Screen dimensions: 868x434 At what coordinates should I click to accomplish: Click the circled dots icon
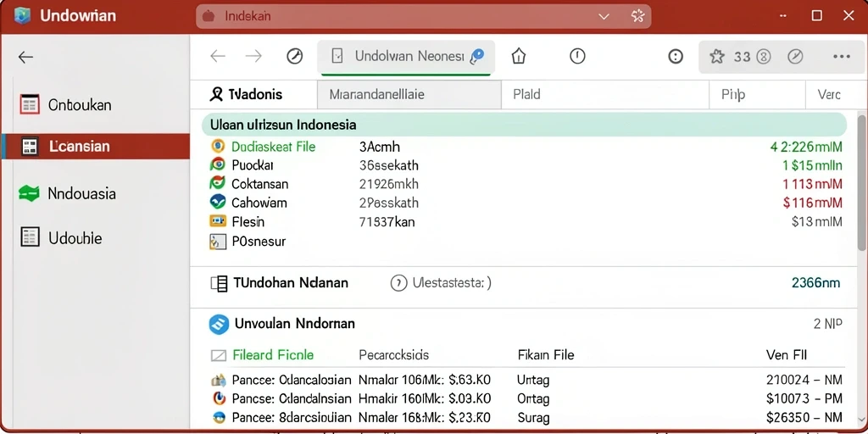pos(676,56)
